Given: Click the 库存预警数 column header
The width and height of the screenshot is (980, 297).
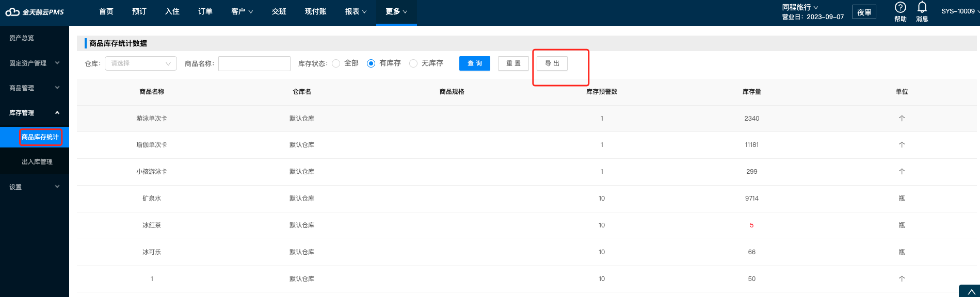Looking at the screenshot, I should [x=602, y=92].
